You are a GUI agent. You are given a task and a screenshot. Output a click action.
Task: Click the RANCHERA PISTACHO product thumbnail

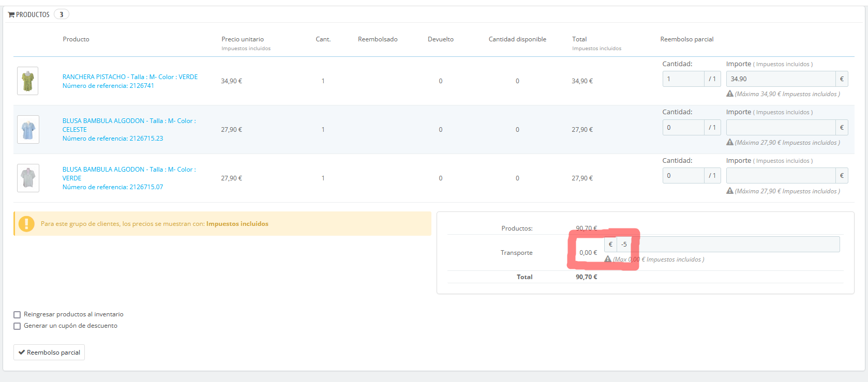pyautogui.click(x=28, y=81)
